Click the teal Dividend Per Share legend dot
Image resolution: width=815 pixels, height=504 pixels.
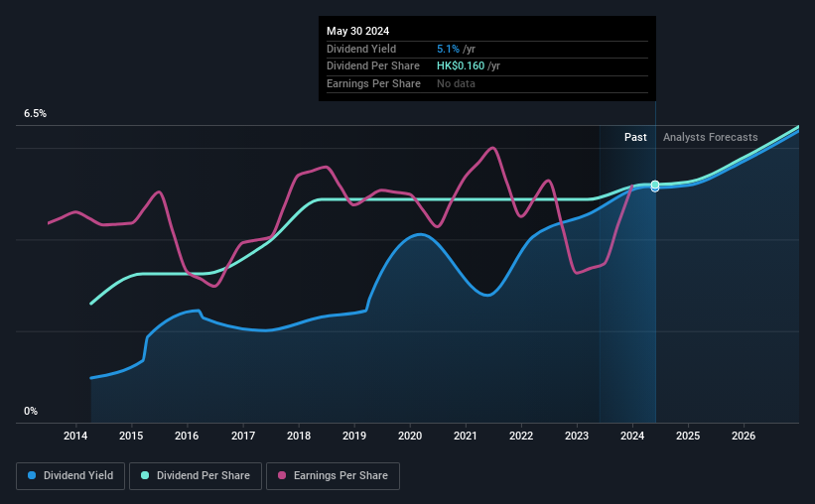pos(145,475)
